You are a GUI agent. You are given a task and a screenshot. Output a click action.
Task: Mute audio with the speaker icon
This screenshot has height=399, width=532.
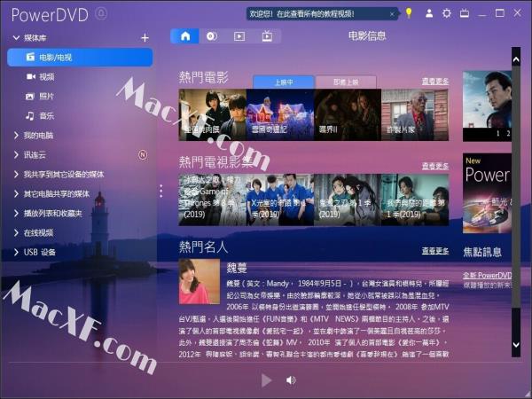click(x=291, y=380)
